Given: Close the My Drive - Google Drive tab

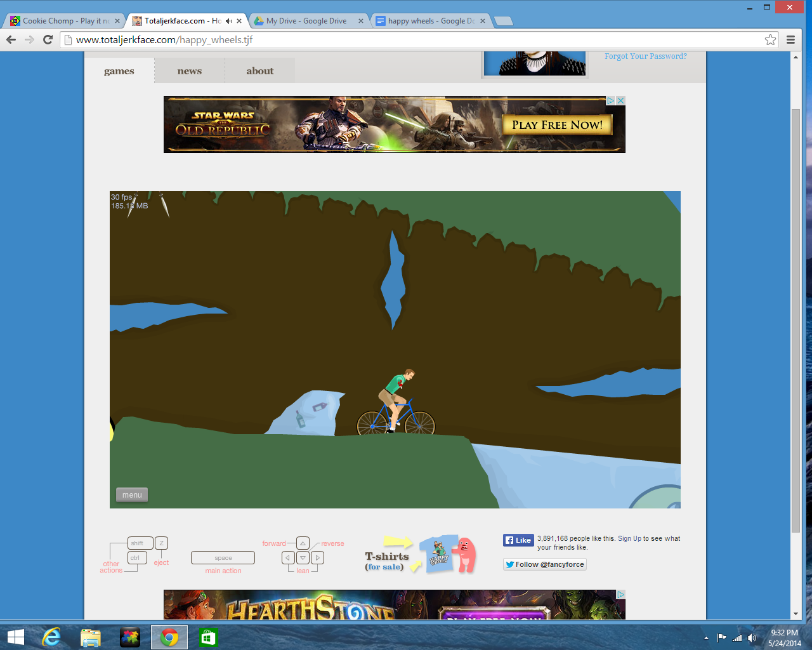Looking at the screenshot, I should 361,21.
